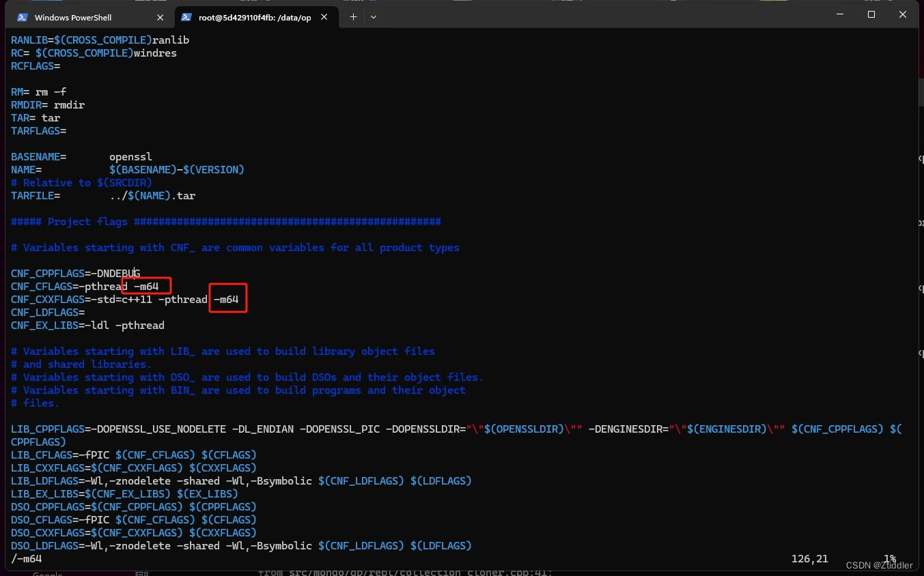This screenshot has height=576, width=924.
Task: Click the RANLIB=$(CROSS_COMPILE)ranlib line
Action: (x=100, y=40)
